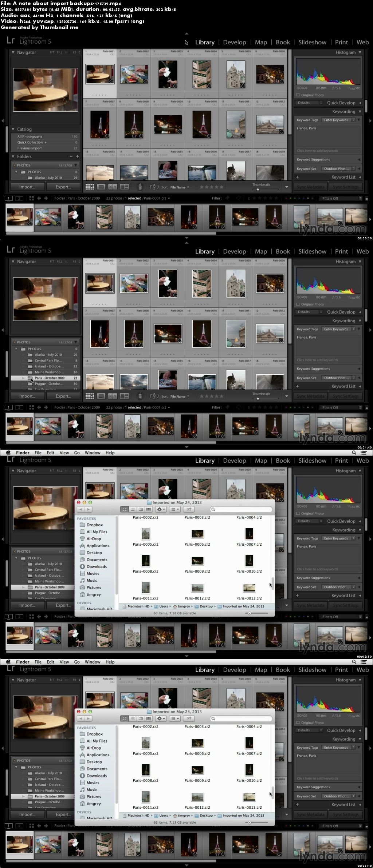
Task: Open Outdoor Phot... keyword set dropdown, first frame
Action: (x=339, y=169)
